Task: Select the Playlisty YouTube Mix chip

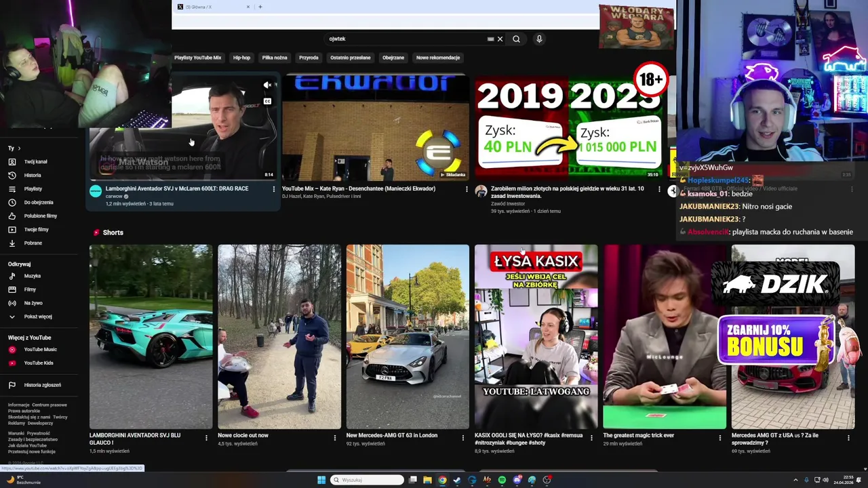Action: coord(198,58)
